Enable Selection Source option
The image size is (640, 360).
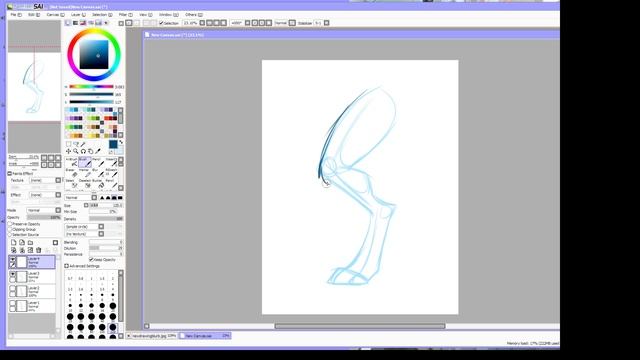pos(10,235)
